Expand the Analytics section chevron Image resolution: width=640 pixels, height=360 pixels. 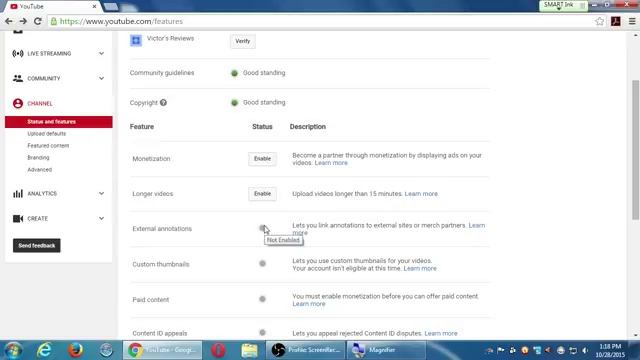(x=101, y=193)
